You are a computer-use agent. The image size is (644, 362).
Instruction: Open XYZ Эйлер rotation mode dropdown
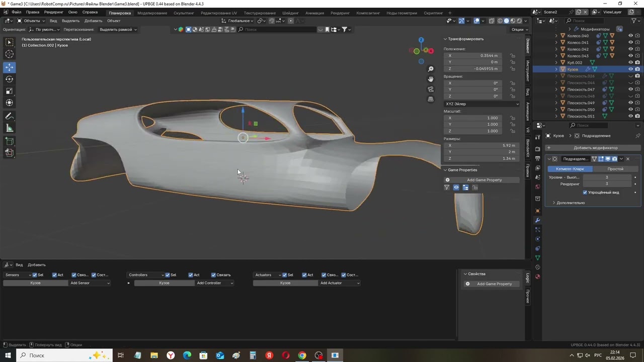[x=481, y=104]
